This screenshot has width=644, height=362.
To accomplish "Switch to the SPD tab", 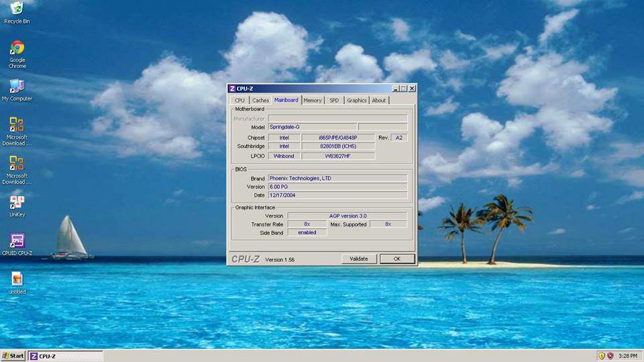I will click(333, 100).
